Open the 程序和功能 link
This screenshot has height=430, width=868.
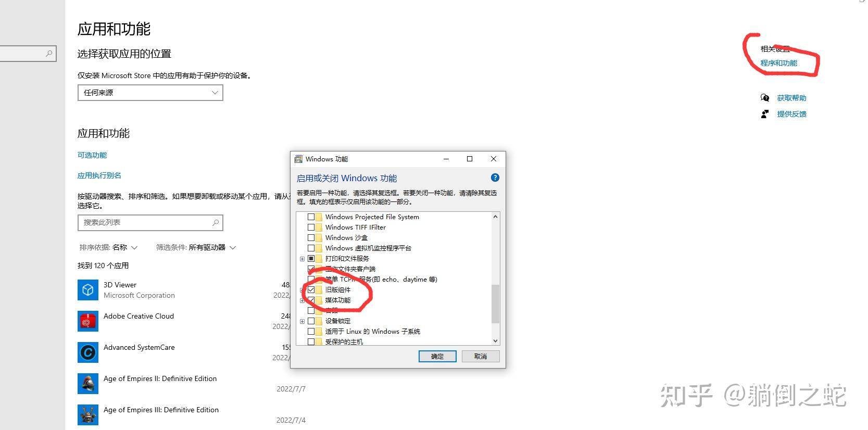pos(778,63)
